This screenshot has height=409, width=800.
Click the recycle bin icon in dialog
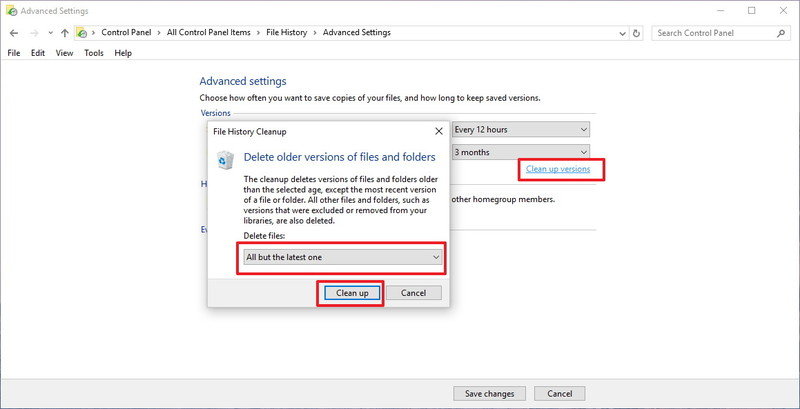click(226, 160)
